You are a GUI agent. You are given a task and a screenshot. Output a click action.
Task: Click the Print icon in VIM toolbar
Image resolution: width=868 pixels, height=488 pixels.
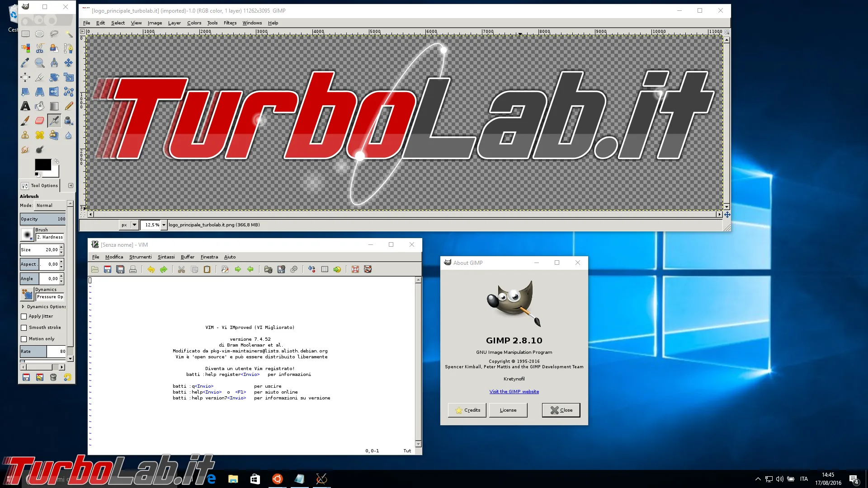pos(133,269)
